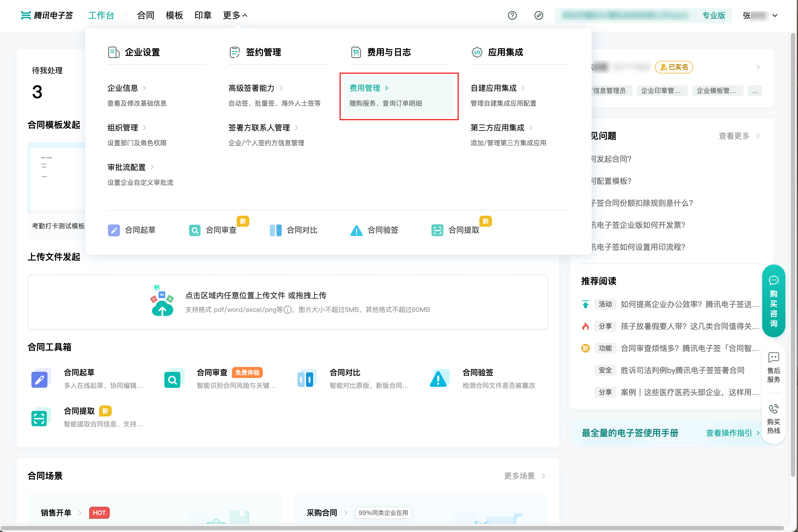Click the vertical page scrollbar

coord(793,254)
